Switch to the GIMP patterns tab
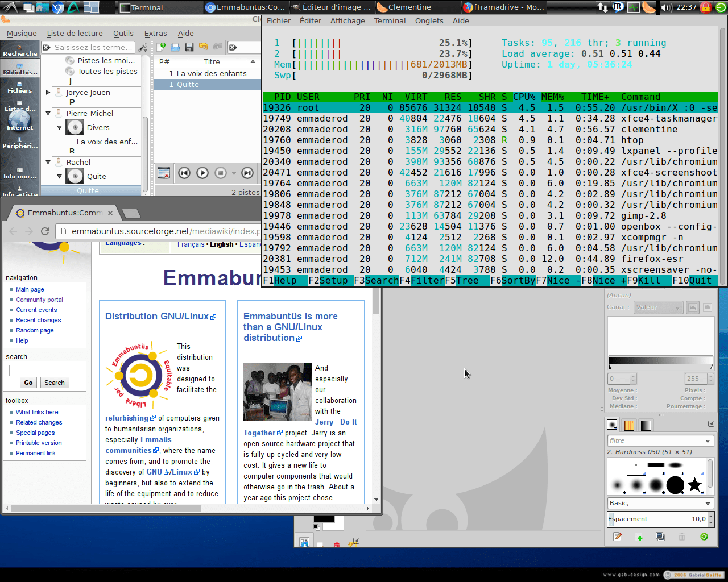 coord(628,425)
